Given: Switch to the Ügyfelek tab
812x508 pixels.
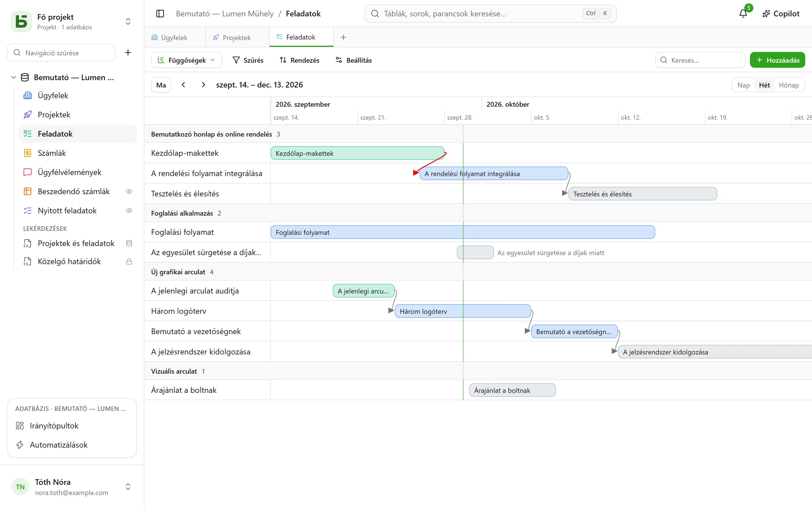Looking at the screenshot, I should (x=175, y=37).
